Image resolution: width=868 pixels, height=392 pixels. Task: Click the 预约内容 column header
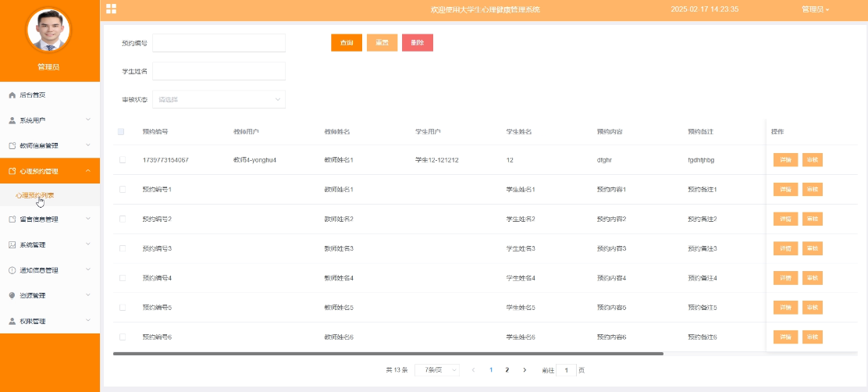(611, 132)
